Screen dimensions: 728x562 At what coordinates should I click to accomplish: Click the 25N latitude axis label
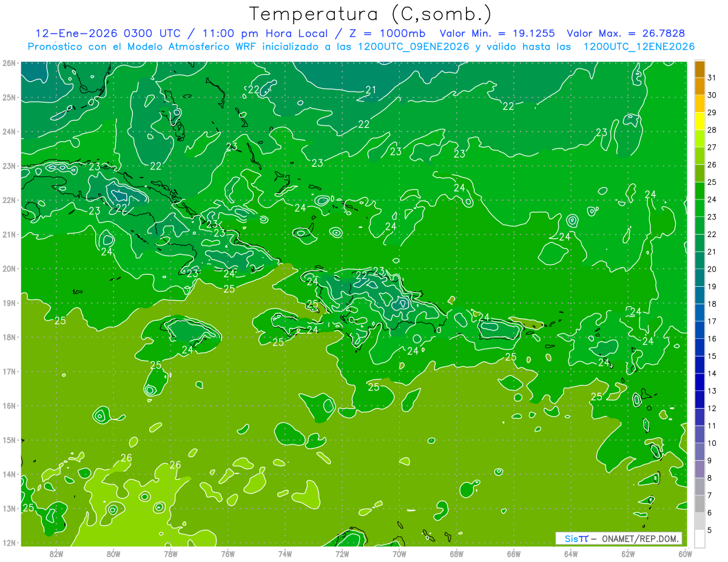pyautogui.click(x=8, y=97)
